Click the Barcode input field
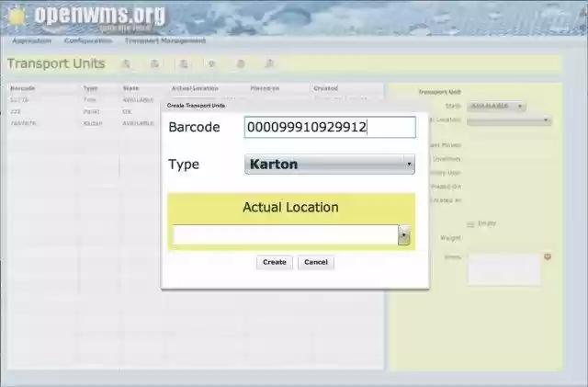The width and height of the screenshot is (588, 387). click(x=330, y=127)
